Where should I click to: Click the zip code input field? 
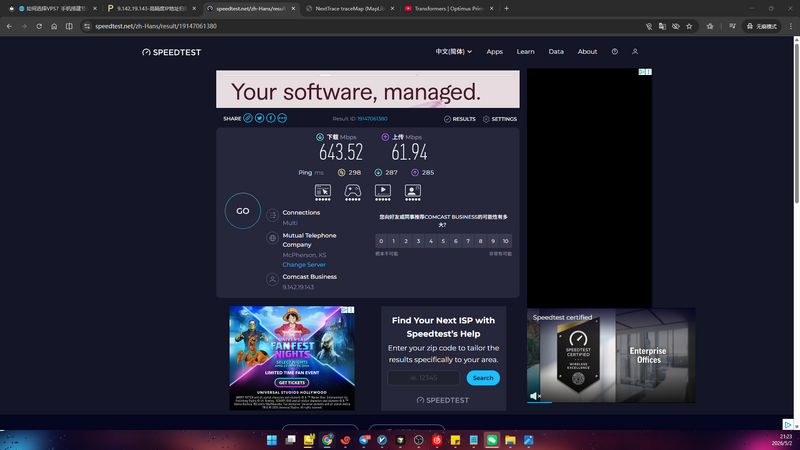[423, 378]
